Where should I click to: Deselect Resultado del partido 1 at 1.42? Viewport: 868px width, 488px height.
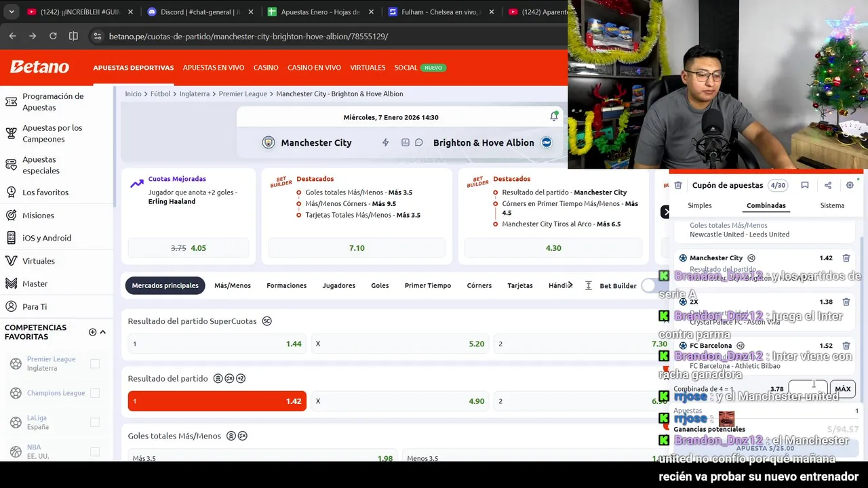(217, 401)
